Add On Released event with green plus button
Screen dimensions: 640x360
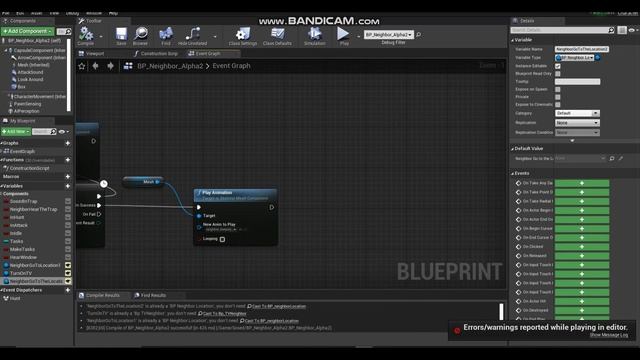(x=582, y=256)
